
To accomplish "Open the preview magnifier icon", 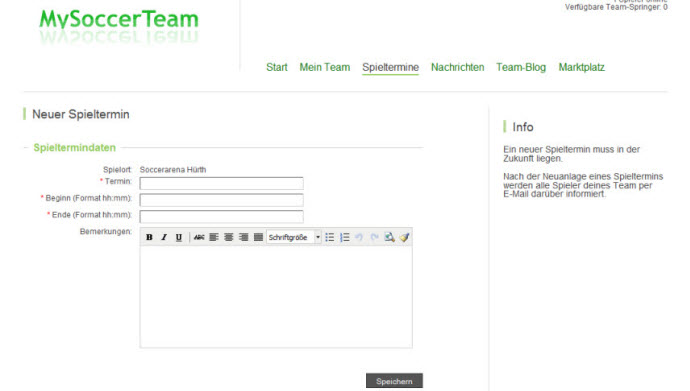I will pyautogui.click(x=389, y=237).
